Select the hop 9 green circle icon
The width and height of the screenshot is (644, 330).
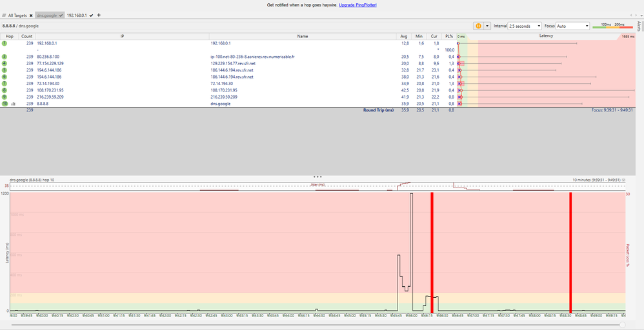click(x=5, y=97)
